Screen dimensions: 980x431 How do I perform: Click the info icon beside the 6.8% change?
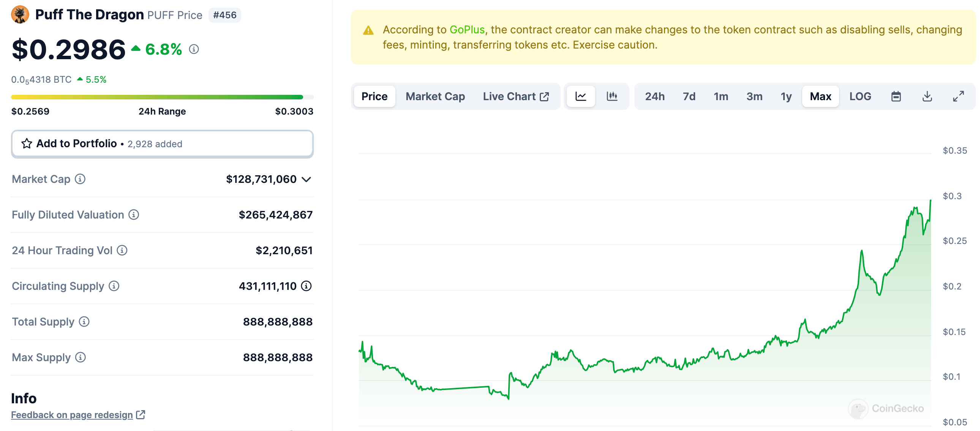tap(194, 49)
